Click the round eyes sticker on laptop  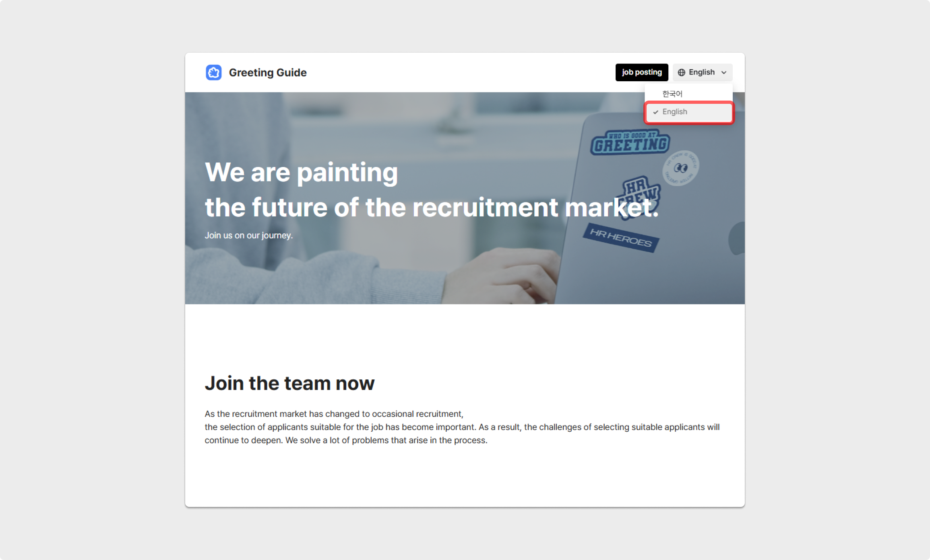pos(680,168)
